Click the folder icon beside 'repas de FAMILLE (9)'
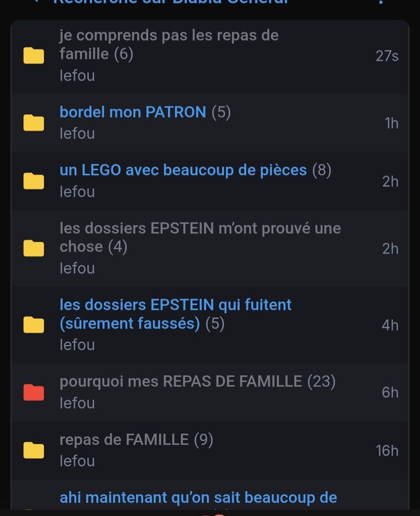420x516 pixels. (34, 450)
